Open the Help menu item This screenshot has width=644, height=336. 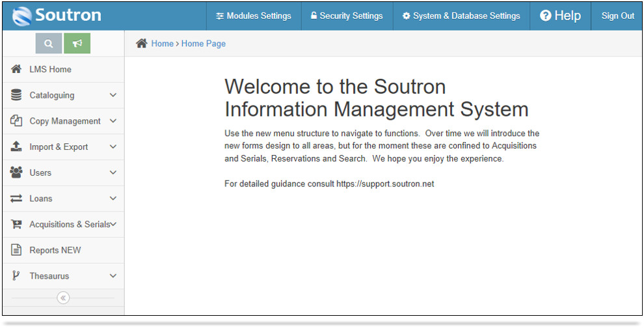(x=560, y=16)
